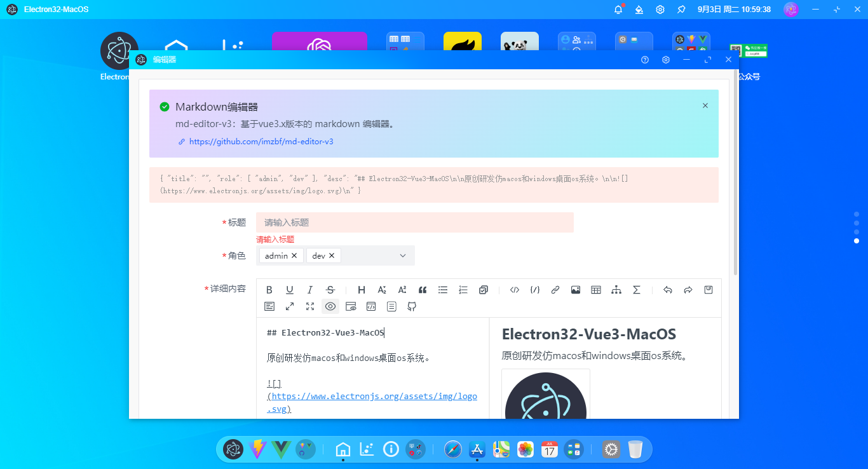The width and height of the screenshot is (868, 469).
Task: Insert an image in the editor
Action: 575,290
